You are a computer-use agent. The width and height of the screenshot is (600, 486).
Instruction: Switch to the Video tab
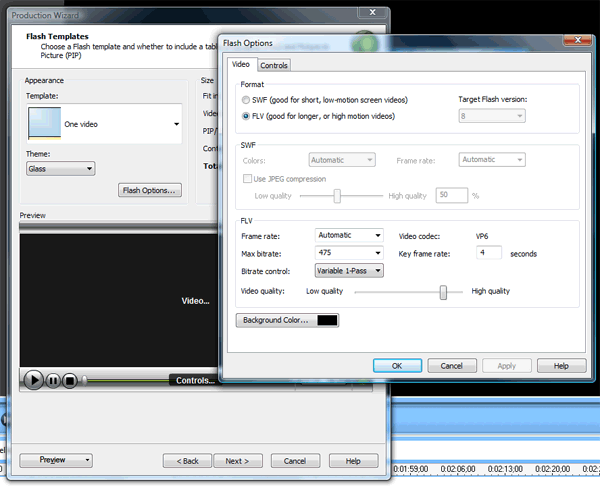241,64
